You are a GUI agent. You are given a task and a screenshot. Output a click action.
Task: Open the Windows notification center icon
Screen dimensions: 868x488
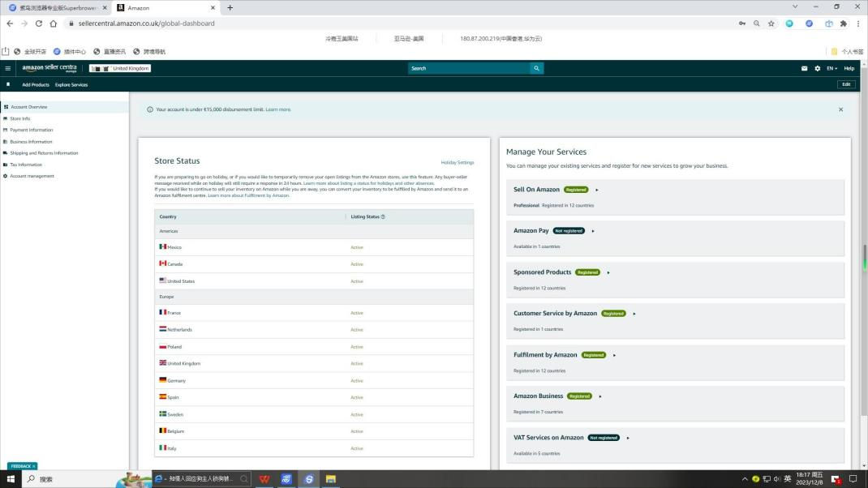pyautogui.click(x=853, y=479)
